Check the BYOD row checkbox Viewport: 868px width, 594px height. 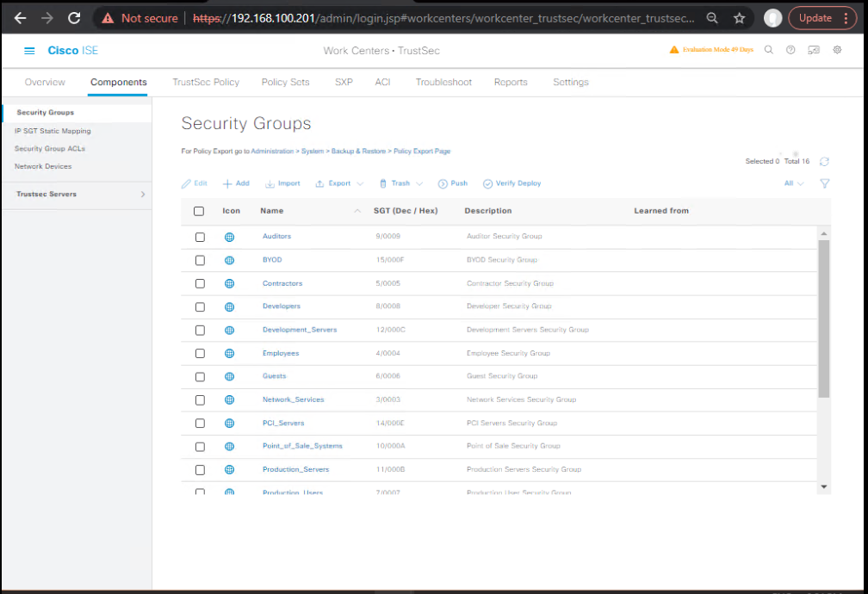[200, 260]
